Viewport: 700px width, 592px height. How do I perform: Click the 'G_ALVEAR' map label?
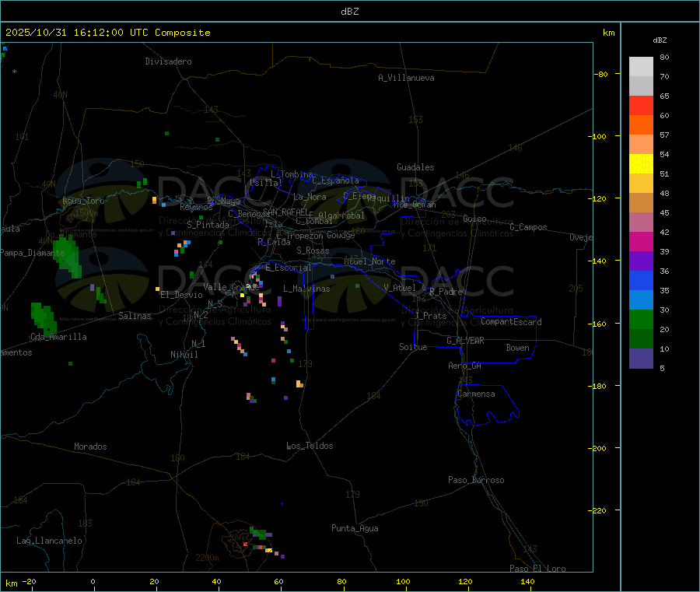click(465, 341)
